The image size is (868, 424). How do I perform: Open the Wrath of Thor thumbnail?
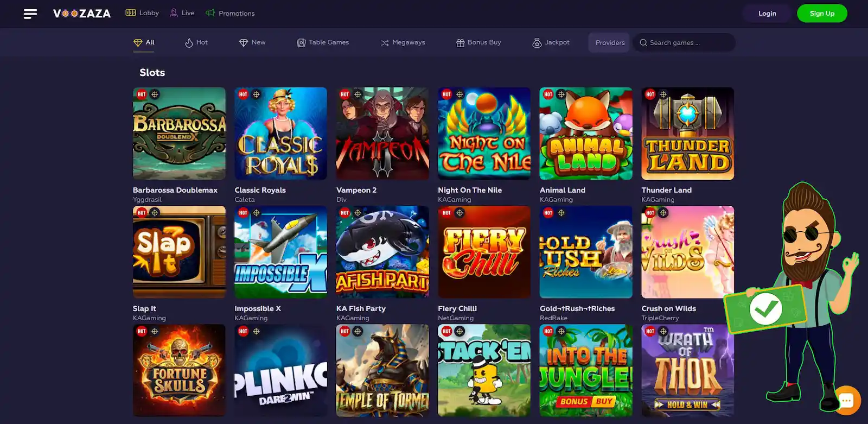point(688,370)
